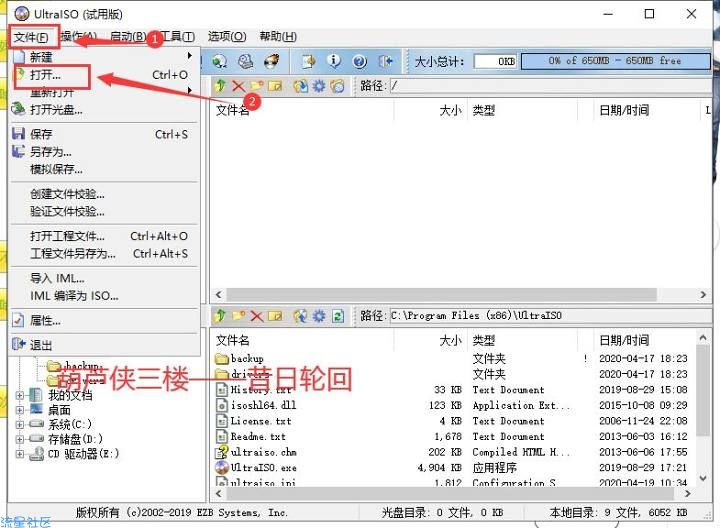
Task: Click the red X delete icon in local pane
Action: (x=257, y=316)
